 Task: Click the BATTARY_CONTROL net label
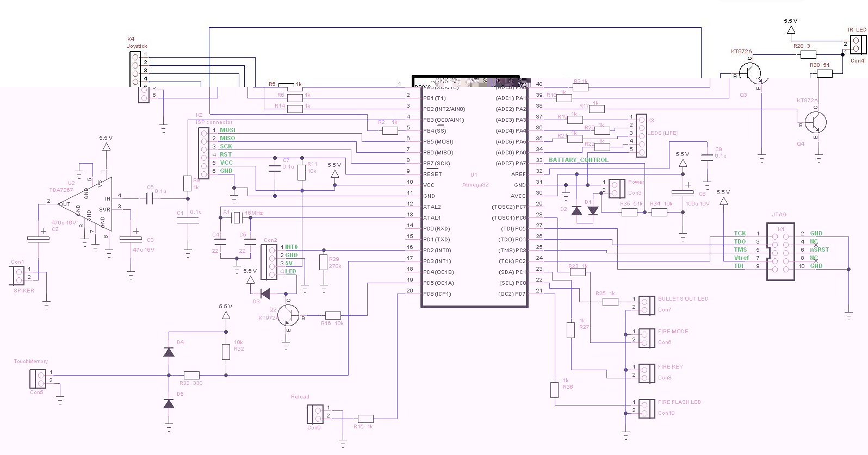coord(579,160)
